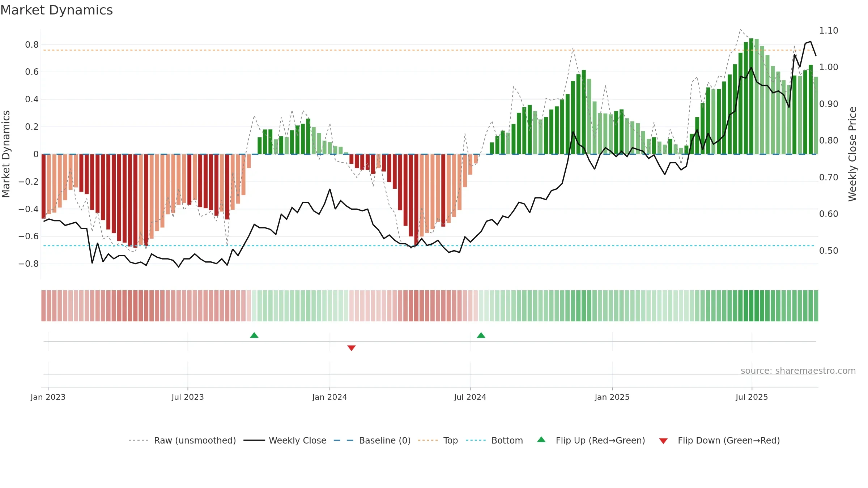This screenshot has height=488, width=868.
Task: Toggle the Flip Down (Green→Red) legend entry
Action: (x=719, y=440)
